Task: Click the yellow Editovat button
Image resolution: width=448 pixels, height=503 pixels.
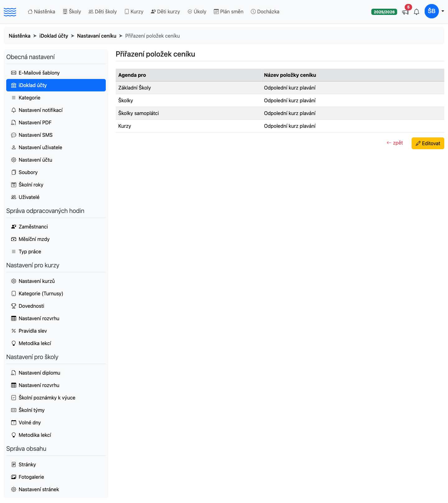Action: tap(428, 143)
